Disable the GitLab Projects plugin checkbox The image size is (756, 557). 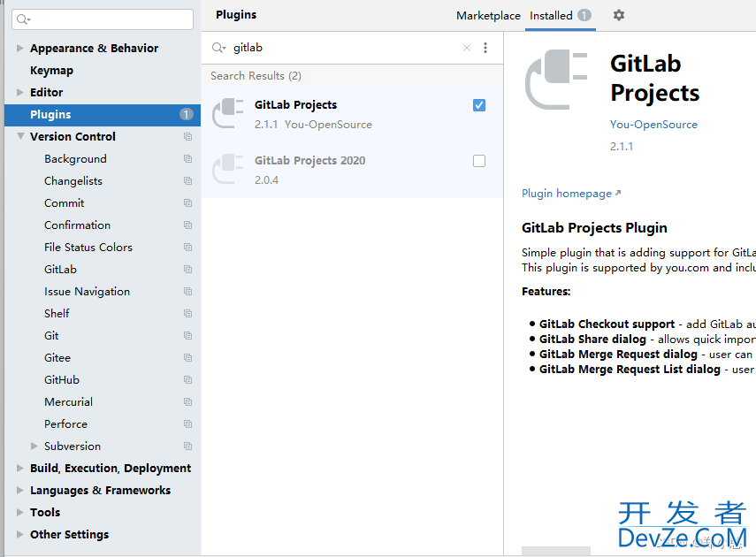coord(479,105)
